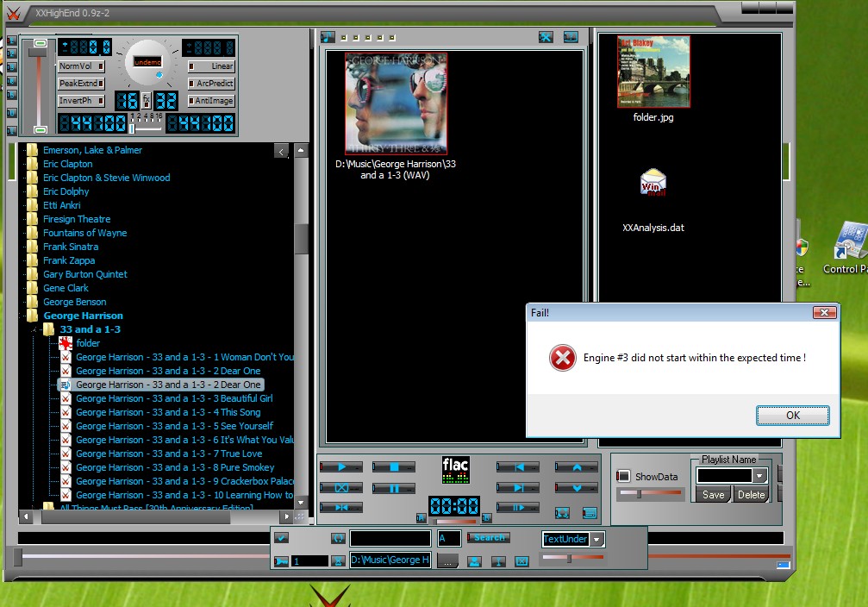Viewport: 868px width, 607px height.
Task: Click the Pause button
Action: coord(394,489)
